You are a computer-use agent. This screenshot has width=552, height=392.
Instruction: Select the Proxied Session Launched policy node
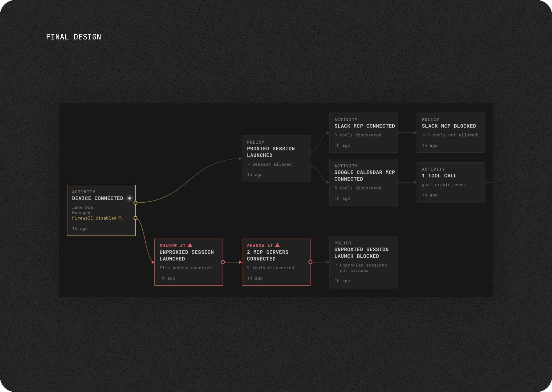(x=276, y=159)
